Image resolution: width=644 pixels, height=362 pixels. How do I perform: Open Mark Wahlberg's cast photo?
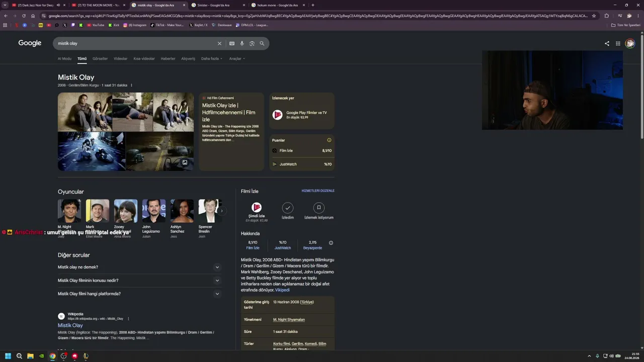tap(97, 211)
